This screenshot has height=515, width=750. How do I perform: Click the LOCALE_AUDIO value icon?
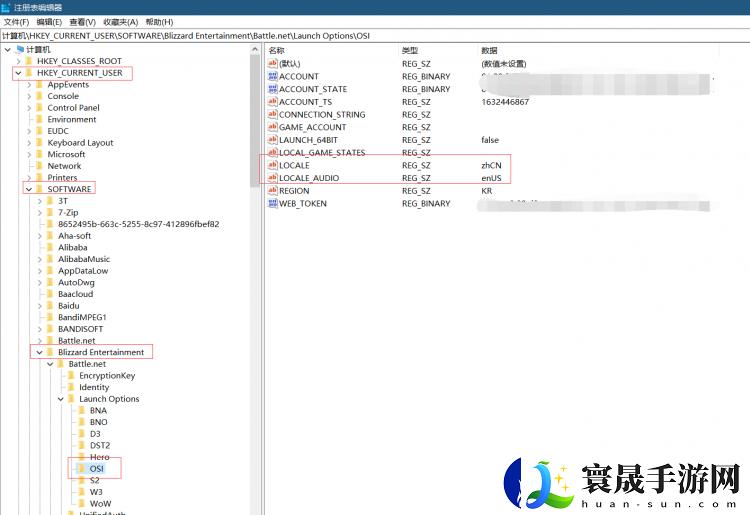pos(272,178)
